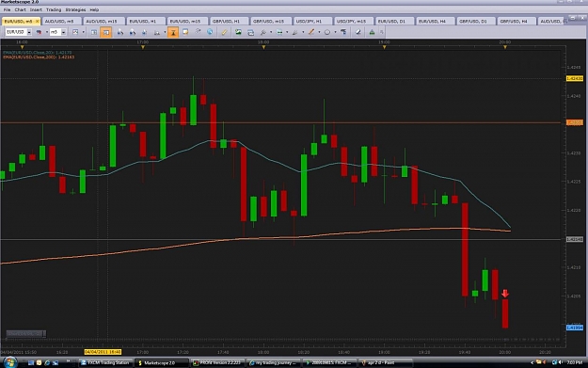
Task: Switch to the GBP/USD, m15 chart tab
Action: click(x=270, y=22)
